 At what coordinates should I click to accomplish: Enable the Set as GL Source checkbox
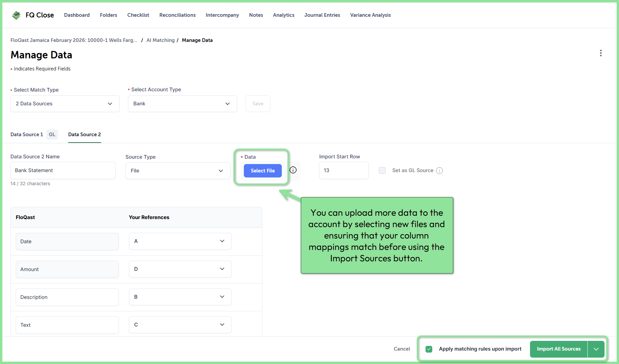coord(382,170)
